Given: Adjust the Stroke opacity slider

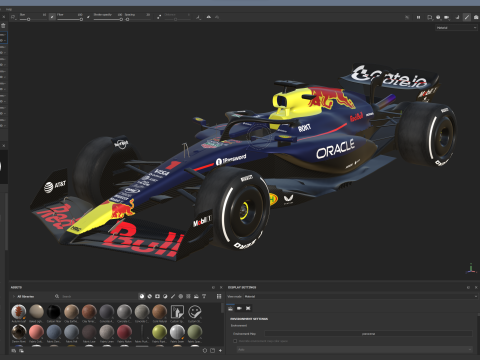Looking at the screenshot, I should (x=108, y=19).
